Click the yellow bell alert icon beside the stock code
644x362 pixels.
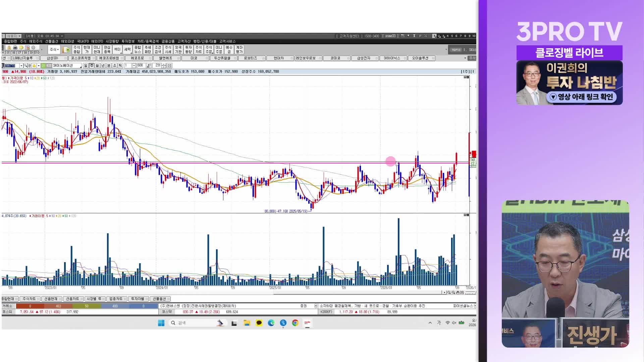tap(34, 66)
